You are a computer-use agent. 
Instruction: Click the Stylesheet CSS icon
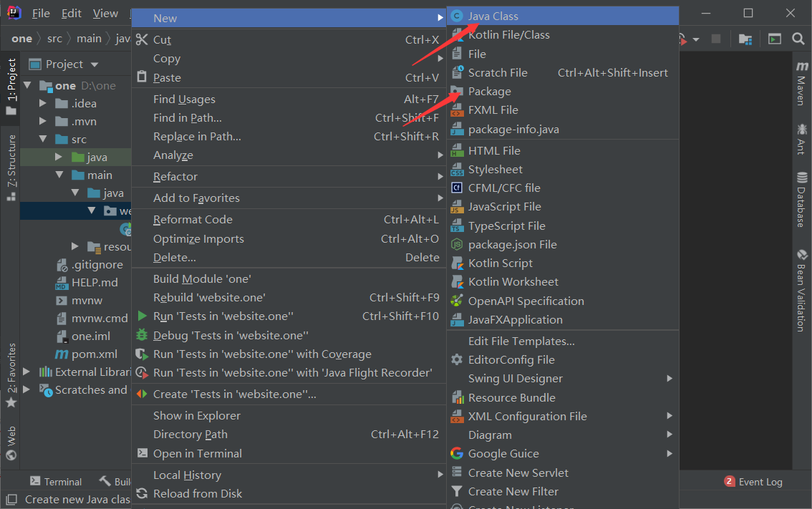tap(457, 170)
